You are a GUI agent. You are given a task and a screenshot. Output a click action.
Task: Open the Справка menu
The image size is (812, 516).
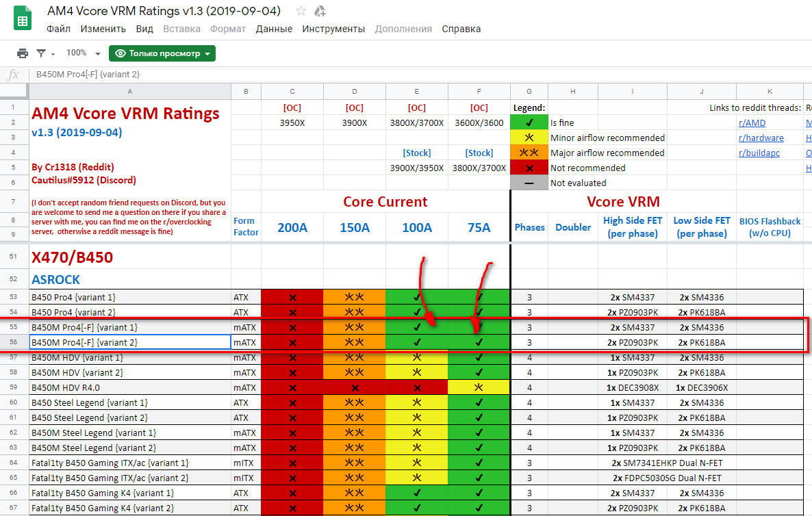pyautogui.click(x=461, y=29)
